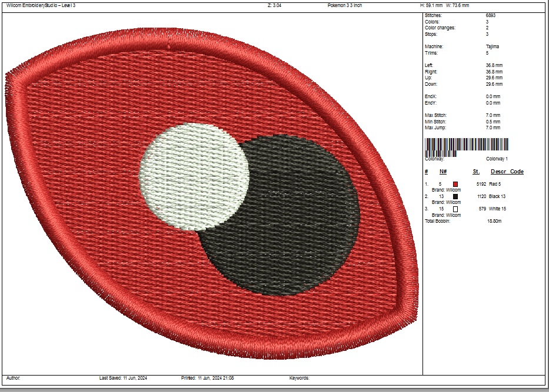This screenshot has width=549, height=392.
Task: Click the 'Wilcom EmbroideryStudio – Level 3' header text
Action: tap(41, 5)
